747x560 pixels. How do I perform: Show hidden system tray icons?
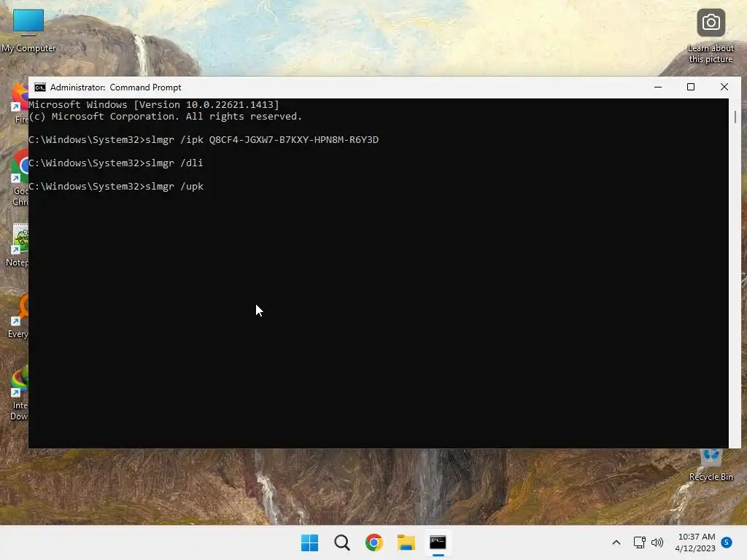[x=616, y=542]
